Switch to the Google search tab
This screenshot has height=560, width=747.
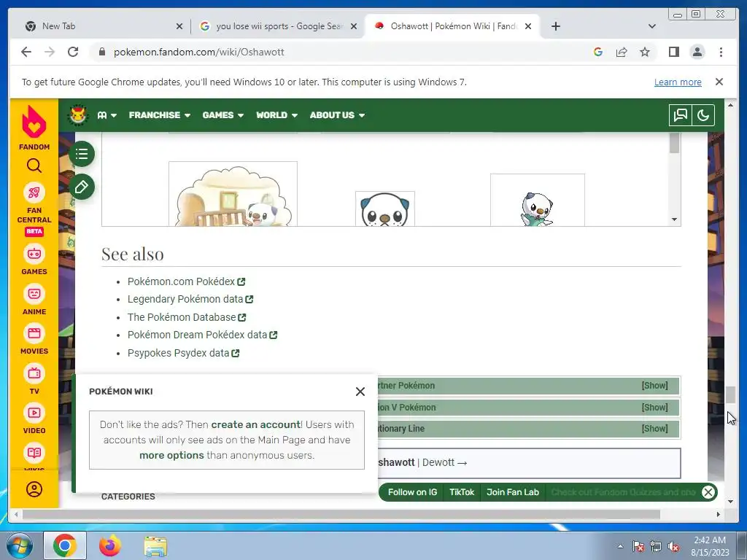tap(279, 26)
